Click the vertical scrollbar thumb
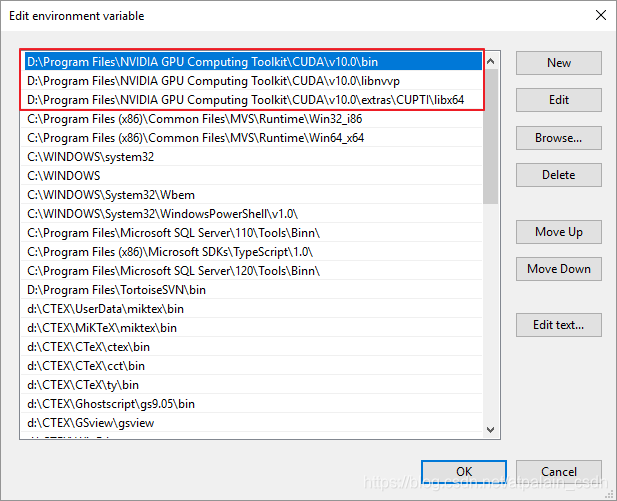617x501 pixels. [x=490, y=136]
